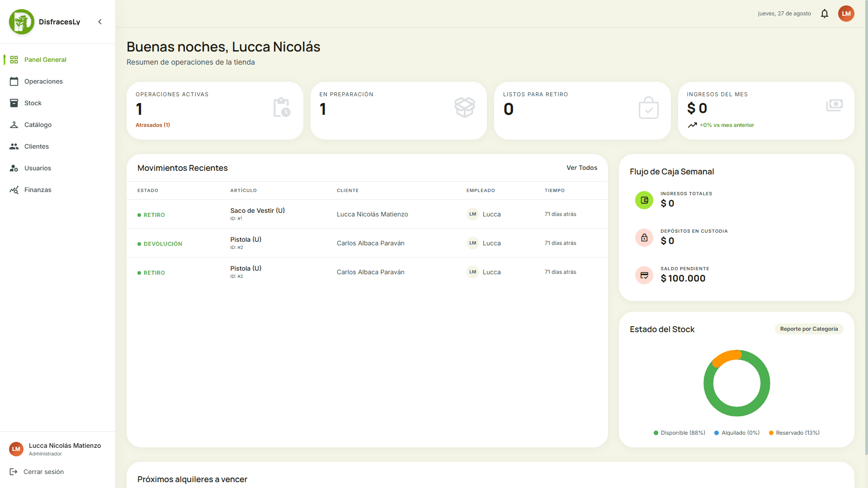
Task: Click the jueves, 27 de agosto date
Action: click(x=784, y=14)
